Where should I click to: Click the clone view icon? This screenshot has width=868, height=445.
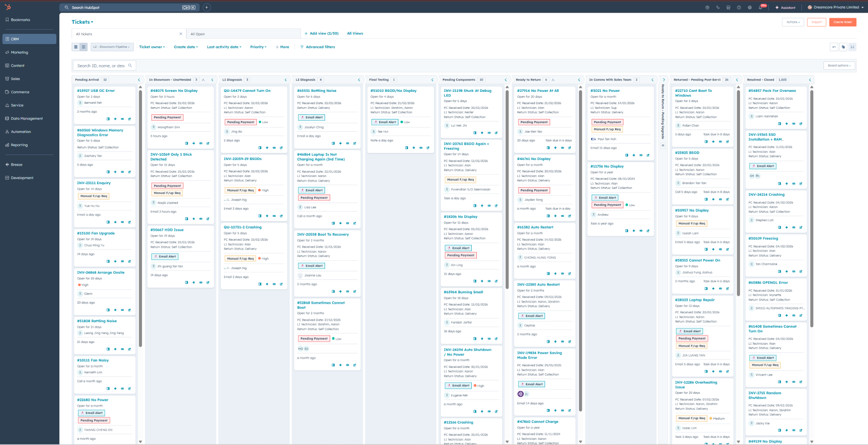pyautogui.click(x=843, y=47)
